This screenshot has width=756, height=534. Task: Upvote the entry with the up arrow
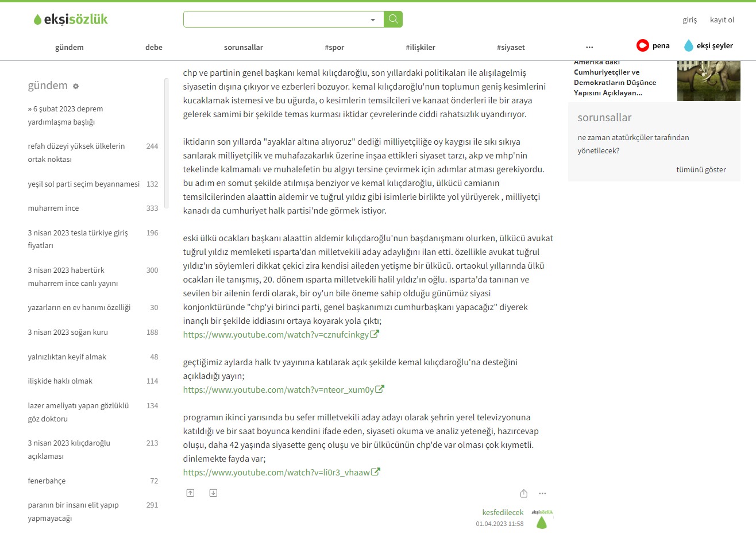[191, 493]
